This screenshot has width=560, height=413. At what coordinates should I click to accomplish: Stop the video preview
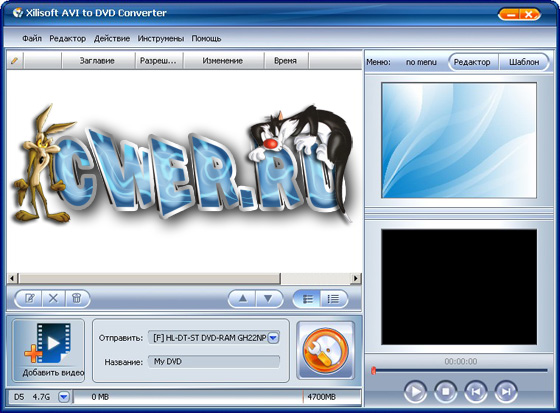(445, 392)
